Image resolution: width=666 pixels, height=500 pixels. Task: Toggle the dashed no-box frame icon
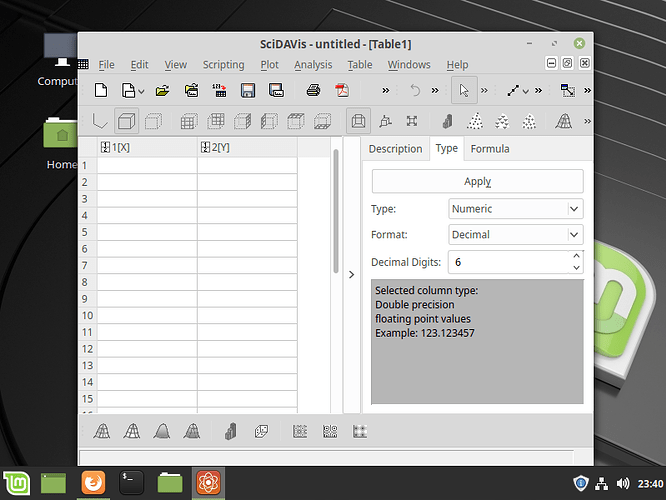pyautogui.click(x=153, y=121)
